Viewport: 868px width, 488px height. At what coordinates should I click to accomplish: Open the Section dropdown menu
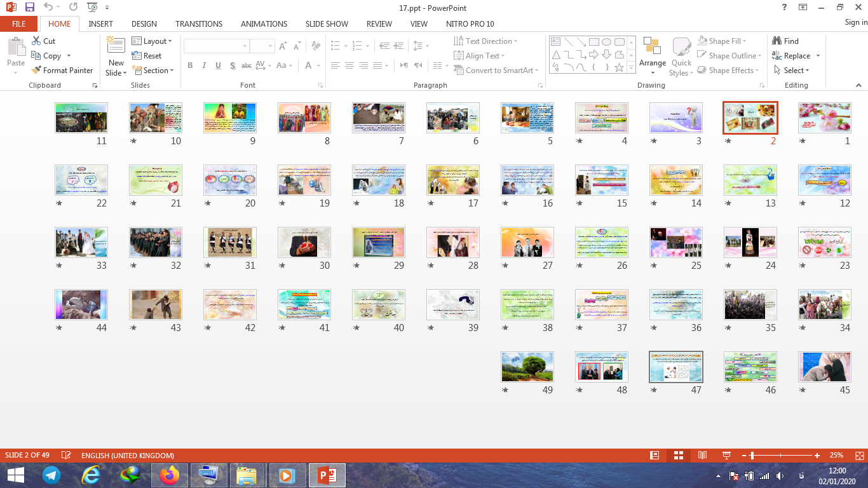point(152,71)
